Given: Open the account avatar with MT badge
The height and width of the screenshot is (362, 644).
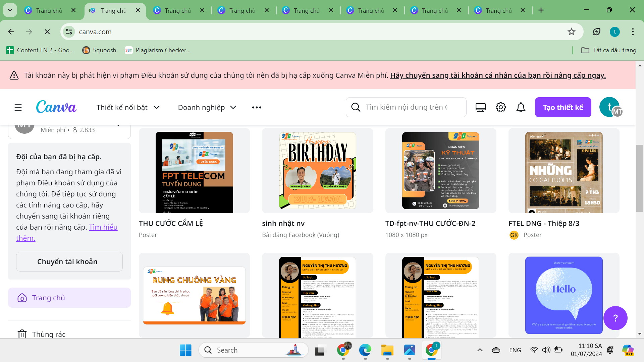Looking at the screenshot, I should [x=611, y=107].
